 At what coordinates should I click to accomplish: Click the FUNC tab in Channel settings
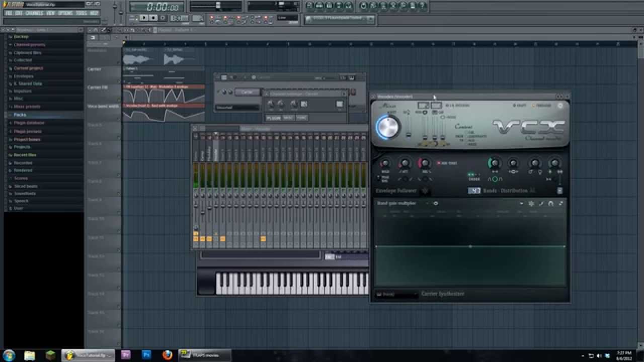point(301,118)
